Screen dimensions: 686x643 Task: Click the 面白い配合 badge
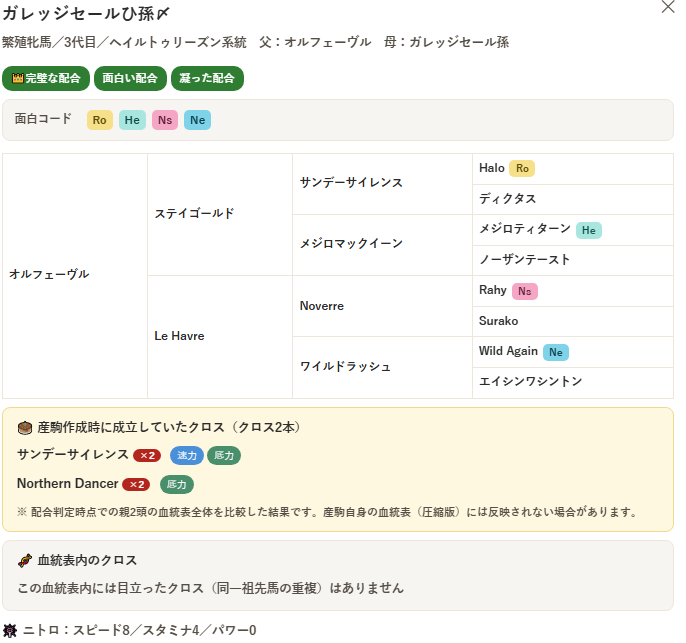click(x=130, y=78)
